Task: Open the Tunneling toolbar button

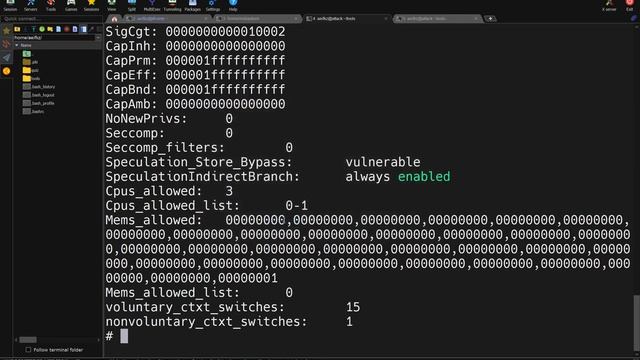Action: coord(172,6)
